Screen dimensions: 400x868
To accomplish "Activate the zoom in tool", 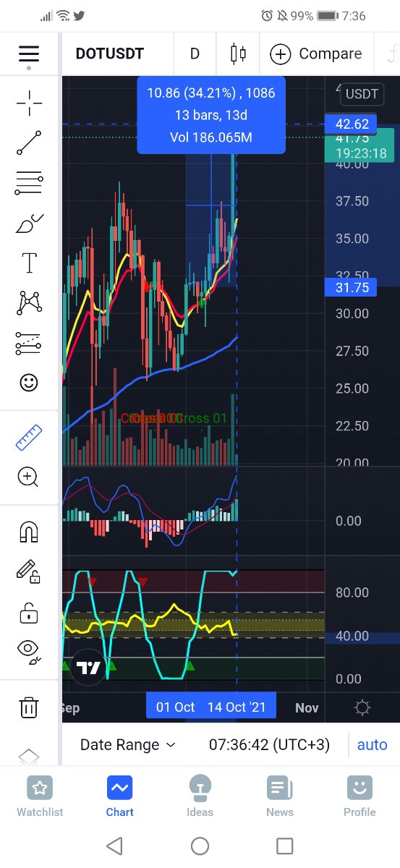I will [x=29, y=476].
